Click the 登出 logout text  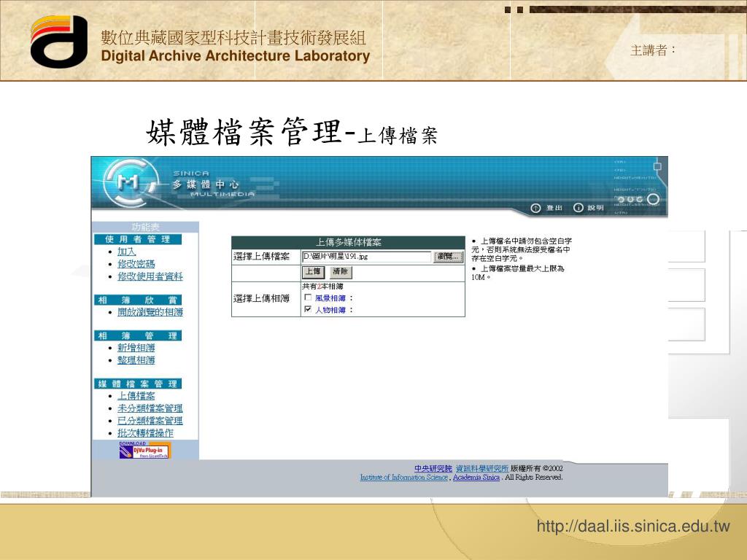tap(554, 208)
